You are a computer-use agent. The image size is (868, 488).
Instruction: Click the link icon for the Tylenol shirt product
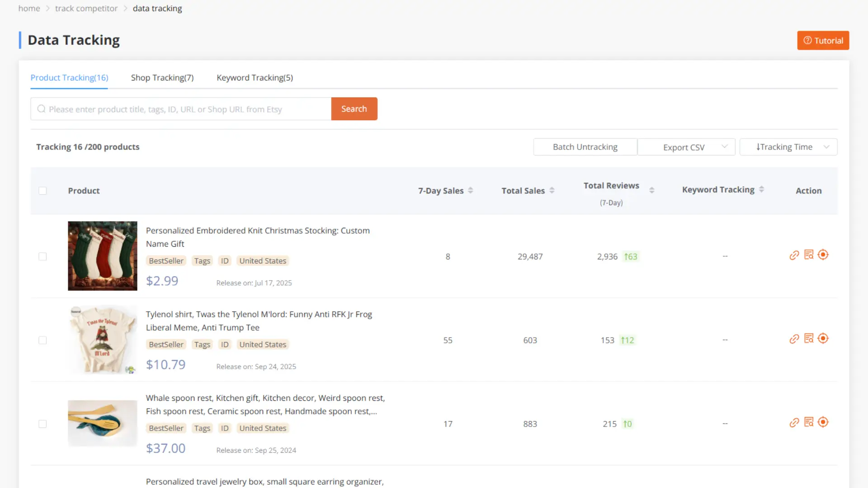(x=794, y=338)
